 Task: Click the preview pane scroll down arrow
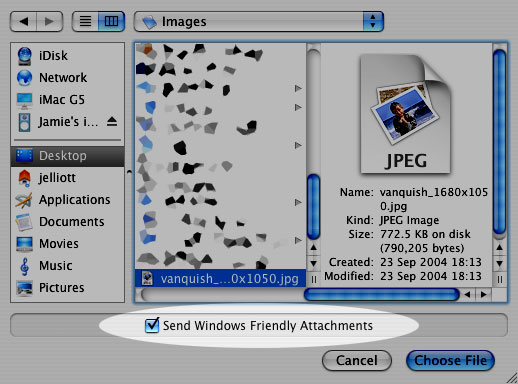[499, 263]
